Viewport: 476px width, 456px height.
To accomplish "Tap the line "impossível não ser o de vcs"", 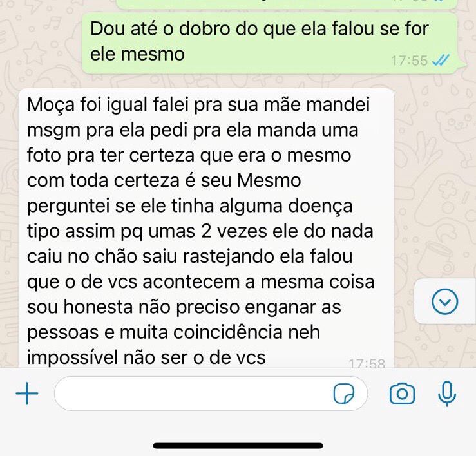I will [x=146, y=357].
